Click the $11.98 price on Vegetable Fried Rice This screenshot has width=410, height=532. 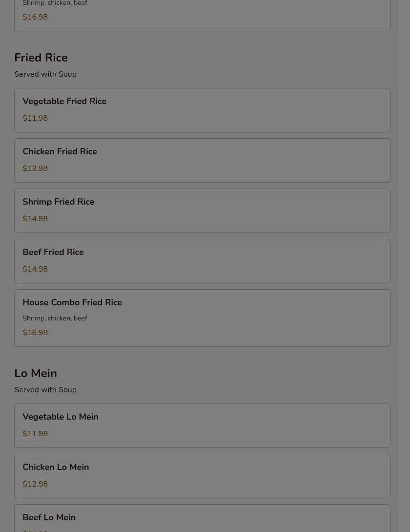coord(35,118)
